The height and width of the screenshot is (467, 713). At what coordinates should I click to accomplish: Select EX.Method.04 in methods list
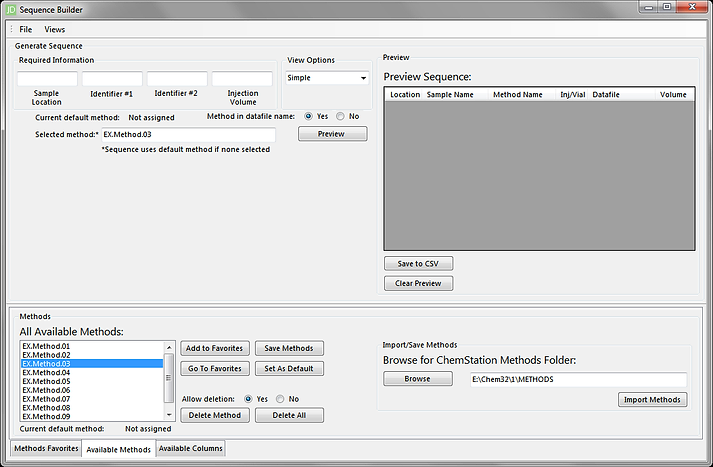(92, 372)
